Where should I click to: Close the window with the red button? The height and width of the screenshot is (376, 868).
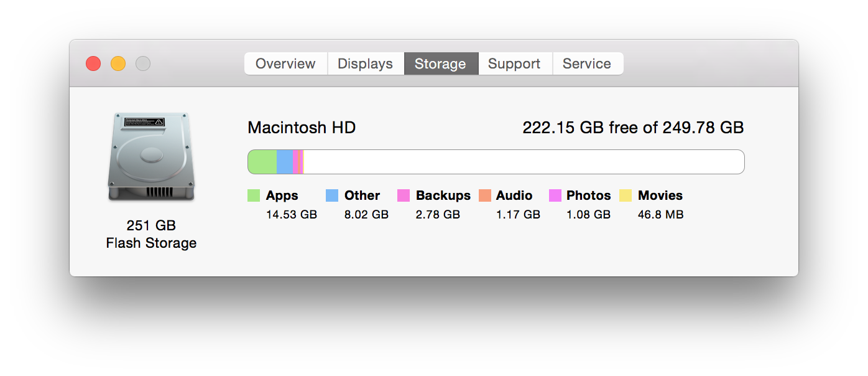pos(93,63)
